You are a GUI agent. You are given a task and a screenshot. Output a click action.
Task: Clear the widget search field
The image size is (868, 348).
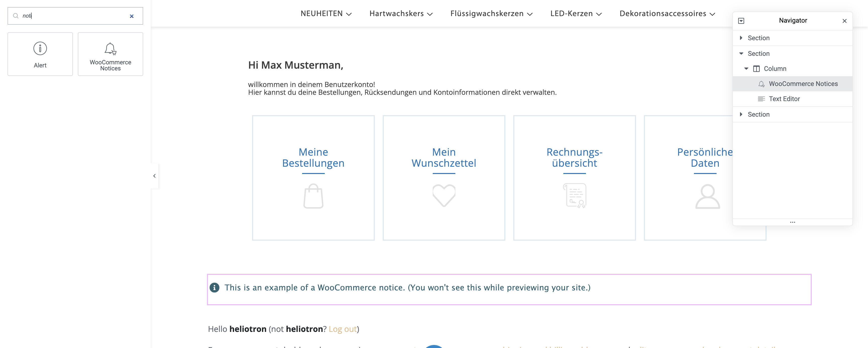[x=132, y=16]
